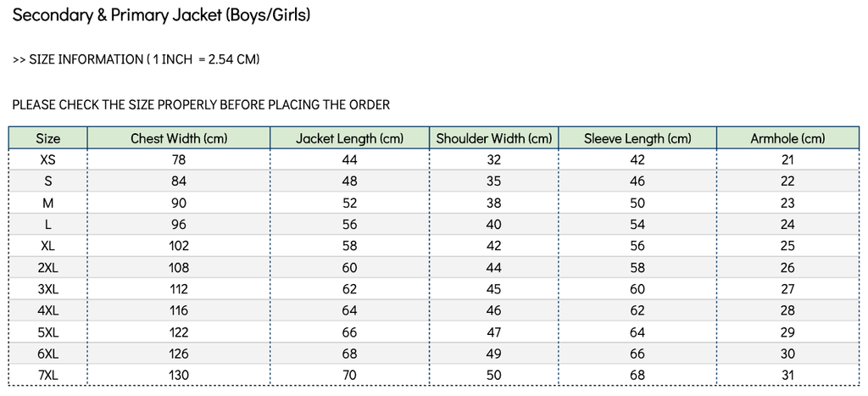Click the chest width value 130
This screenshot has width=868, height=396.
coord(179,375)
